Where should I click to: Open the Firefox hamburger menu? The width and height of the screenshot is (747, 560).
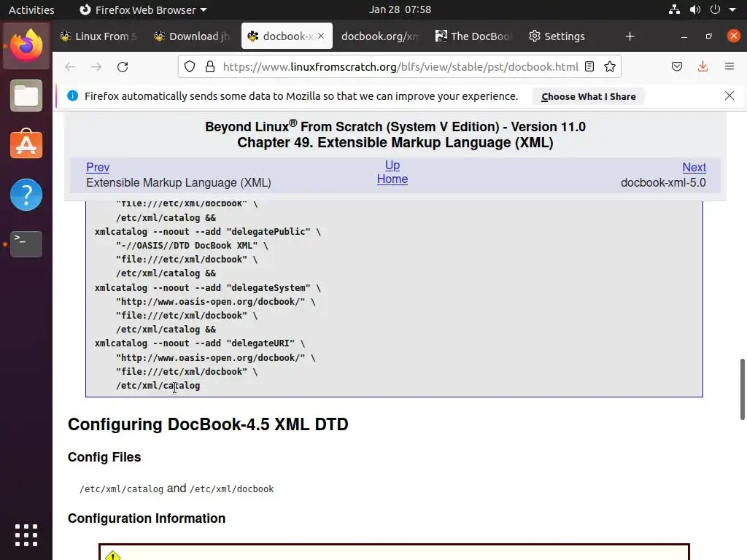tap(729, 66)
